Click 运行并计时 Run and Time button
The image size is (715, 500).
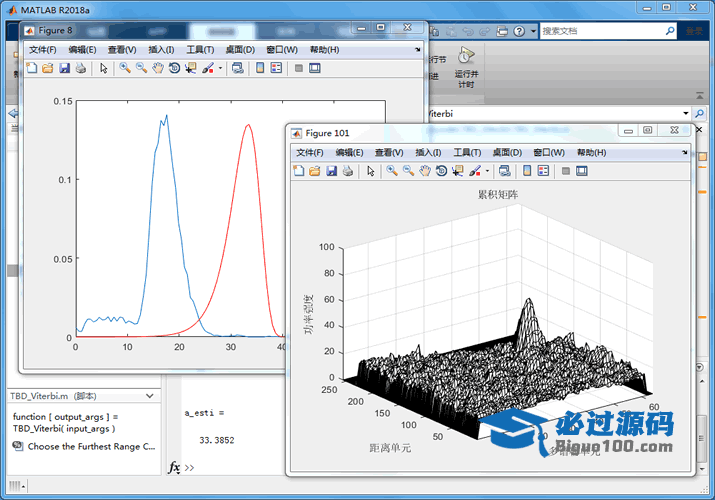pyautogui.click(x=466, y=68)
